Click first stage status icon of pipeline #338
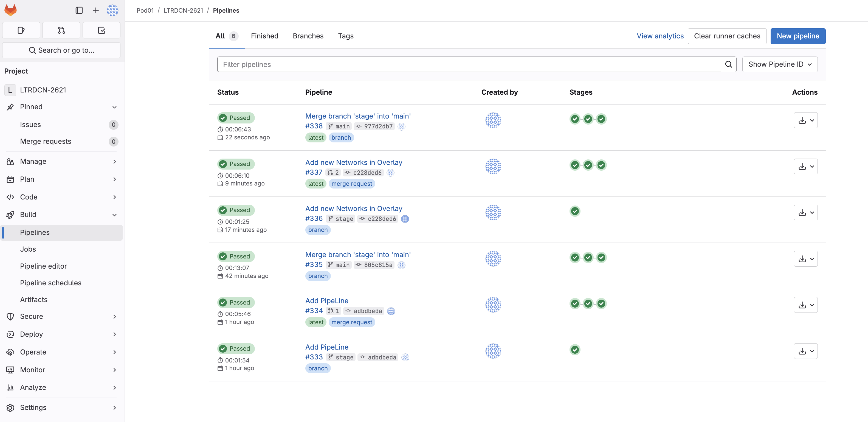The height and width of the screenshot is (422, 868). click(x=575, y=119)
